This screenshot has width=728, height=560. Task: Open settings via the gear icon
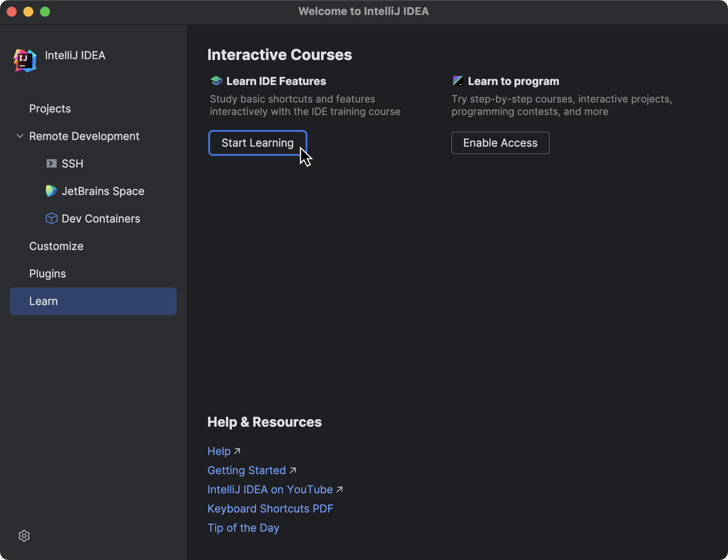pos(24,536)
